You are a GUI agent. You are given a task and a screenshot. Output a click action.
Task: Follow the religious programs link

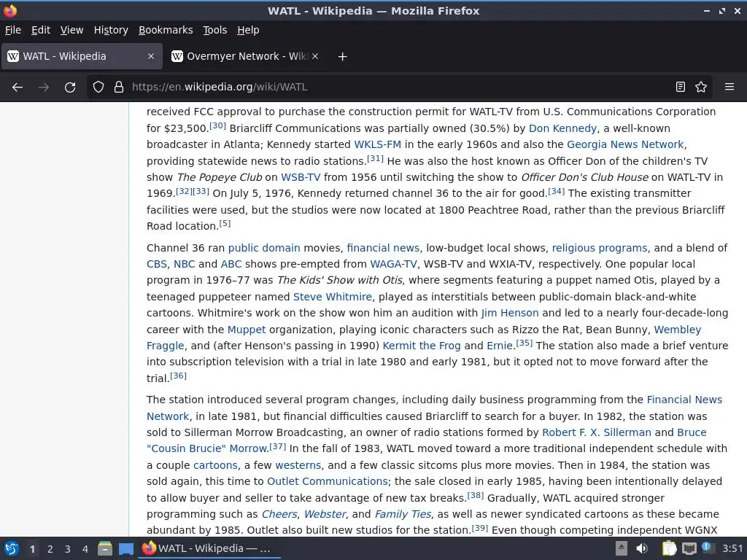pos(600,248)
